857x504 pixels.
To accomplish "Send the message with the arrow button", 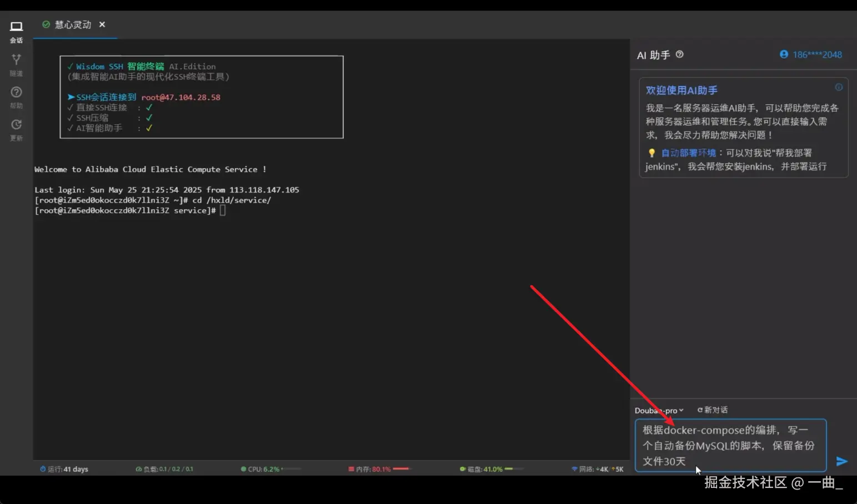I will pyautogui.click(x=841, y=461).
